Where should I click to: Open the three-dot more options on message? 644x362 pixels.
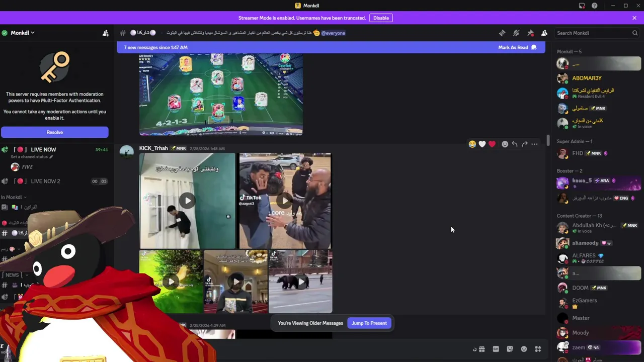[534, 144]
